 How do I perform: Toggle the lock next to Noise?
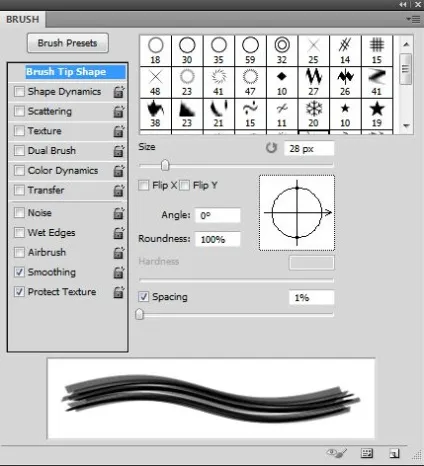(119, 213)
